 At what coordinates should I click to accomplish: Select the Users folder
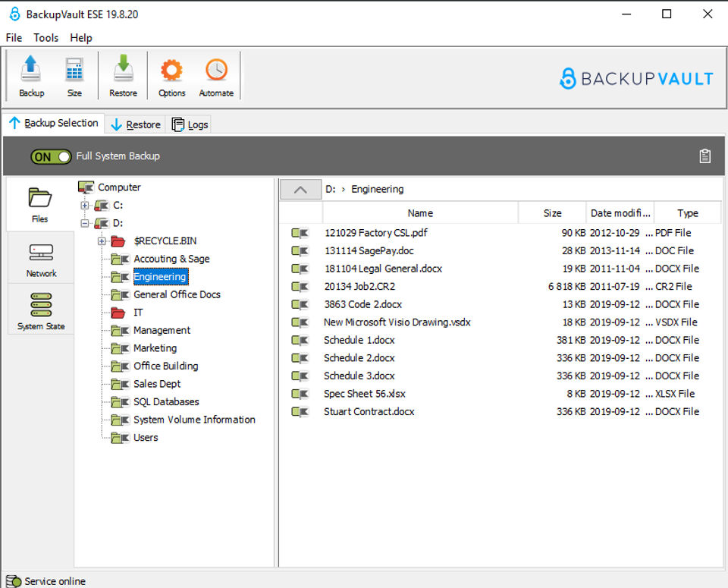pos(146,438)
